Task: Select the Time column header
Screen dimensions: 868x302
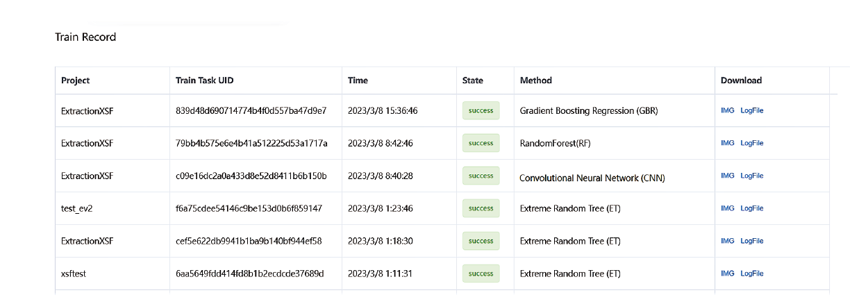Action: [x=358, y=81]
